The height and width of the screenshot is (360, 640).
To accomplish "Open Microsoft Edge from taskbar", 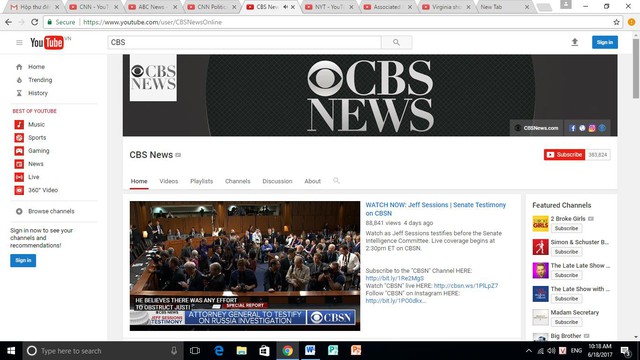I will [219, 351].
